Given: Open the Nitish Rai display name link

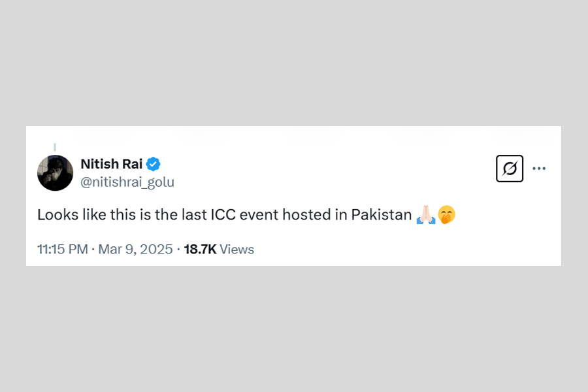Looking at the screenshot, I should 111,164.
